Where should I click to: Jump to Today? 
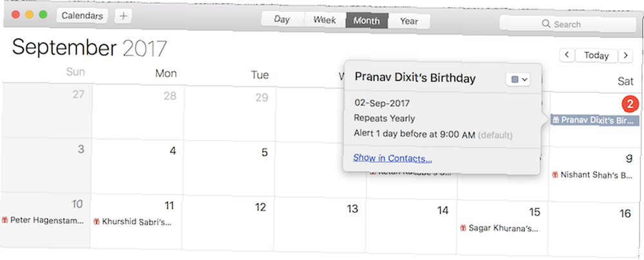click(x=596, y=55)
